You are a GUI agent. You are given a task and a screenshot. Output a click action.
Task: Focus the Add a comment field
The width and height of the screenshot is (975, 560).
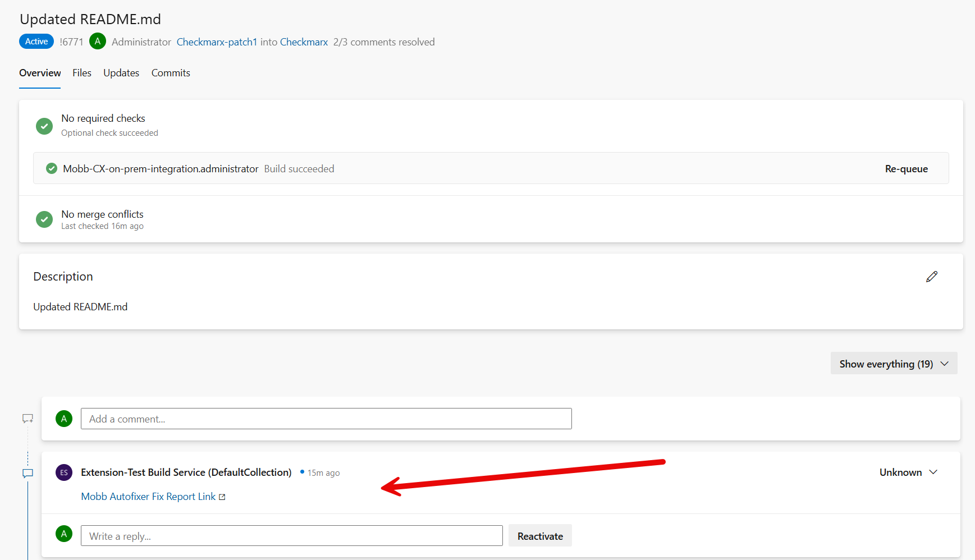[x=326, y=419]
